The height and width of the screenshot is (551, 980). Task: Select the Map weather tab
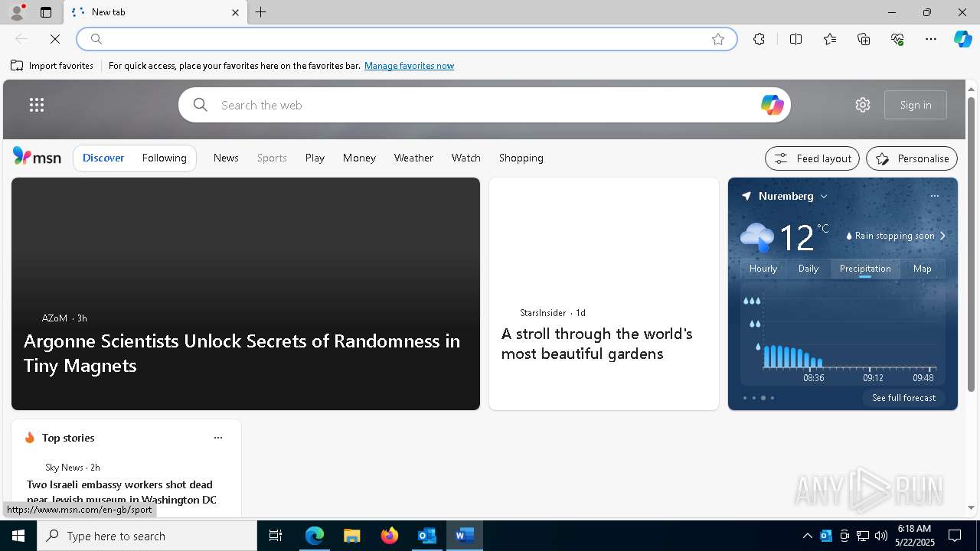coord(923,269)
